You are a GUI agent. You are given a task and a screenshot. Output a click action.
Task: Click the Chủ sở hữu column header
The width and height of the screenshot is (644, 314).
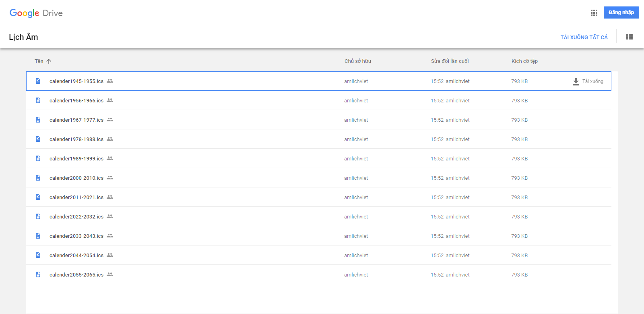pyautogui.click(x=357, y=61)
